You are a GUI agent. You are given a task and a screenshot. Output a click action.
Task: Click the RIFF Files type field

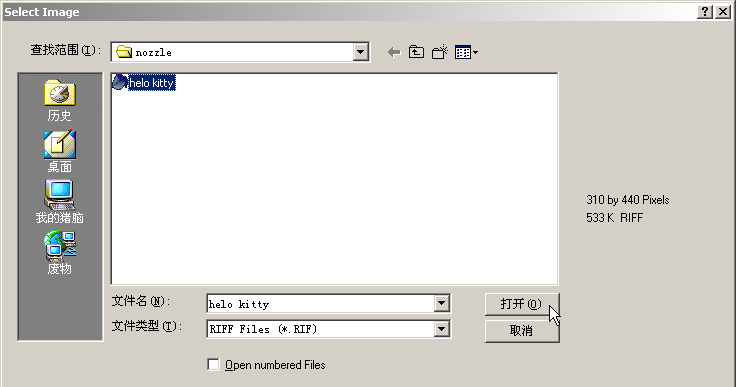coord(321,329)
